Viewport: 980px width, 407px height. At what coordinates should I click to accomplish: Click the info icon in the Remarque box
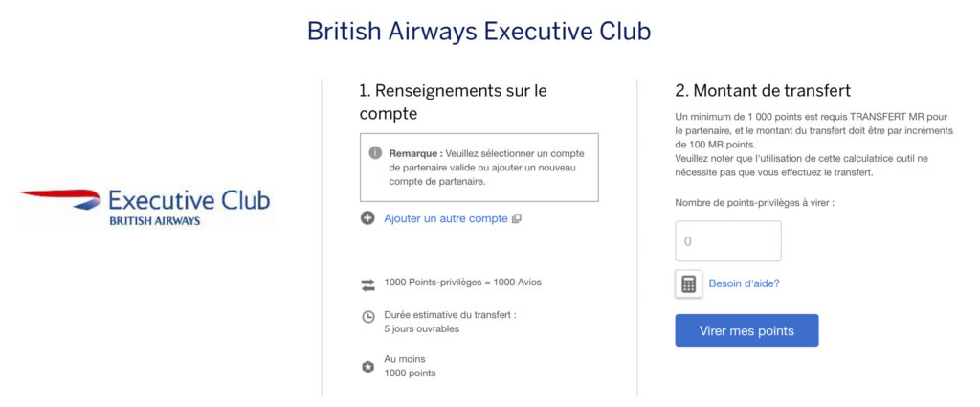point(375,153)
